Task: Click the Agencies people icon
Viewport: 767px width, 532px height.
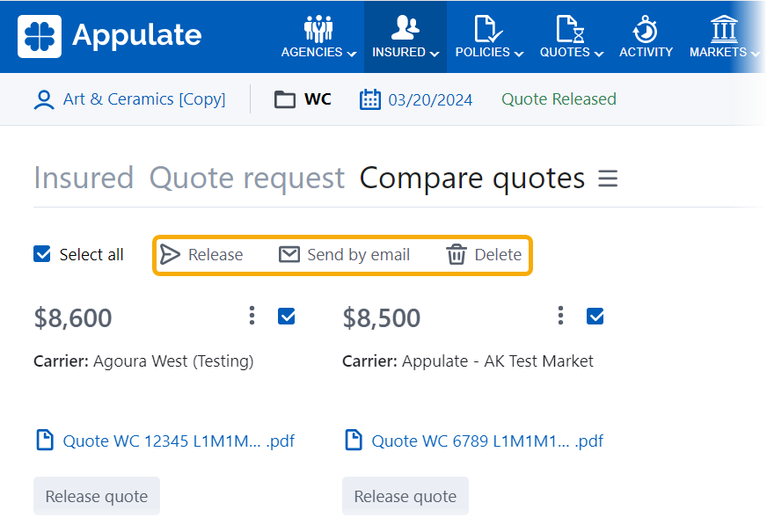Action: click(x=318, y=29)
